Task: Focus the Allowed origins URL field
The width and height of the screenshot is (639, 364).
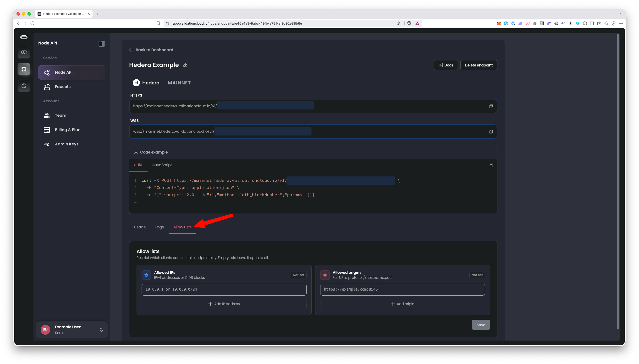Action: (x=402, y=289)
